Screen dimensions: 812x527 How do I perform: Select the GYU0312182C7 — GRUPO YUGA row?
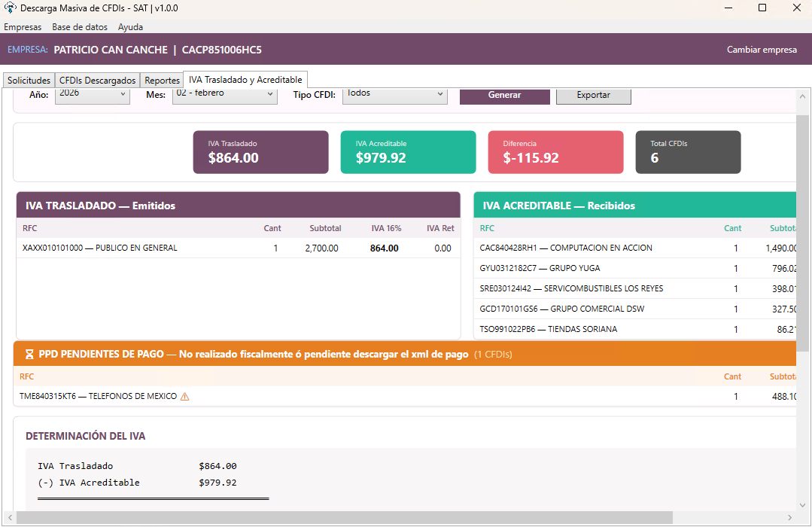tap(635, 269)
